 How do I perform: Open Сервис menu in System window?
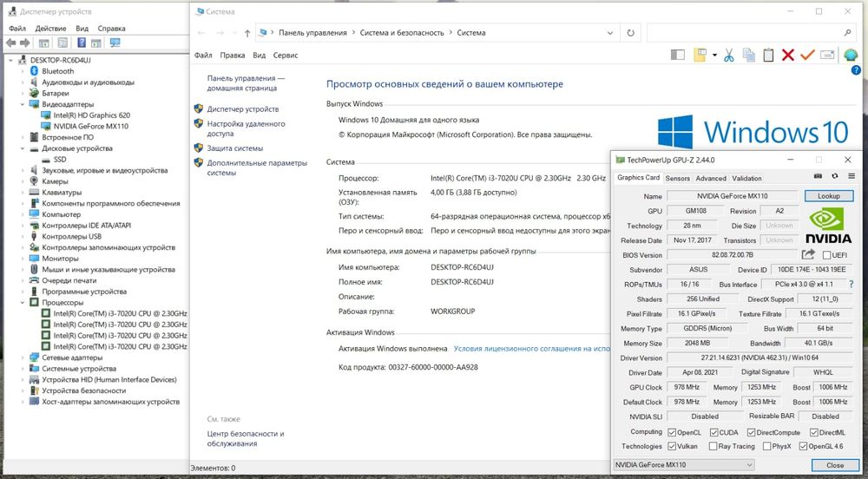[x=286, y=56]
